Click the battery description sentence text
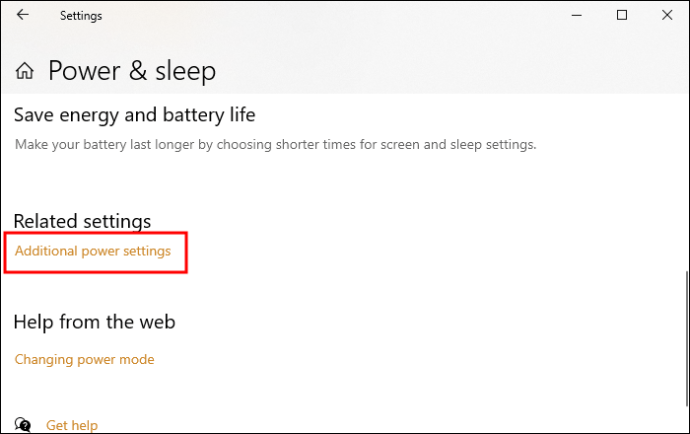690x434 pixels. click(x=275, y=145)
